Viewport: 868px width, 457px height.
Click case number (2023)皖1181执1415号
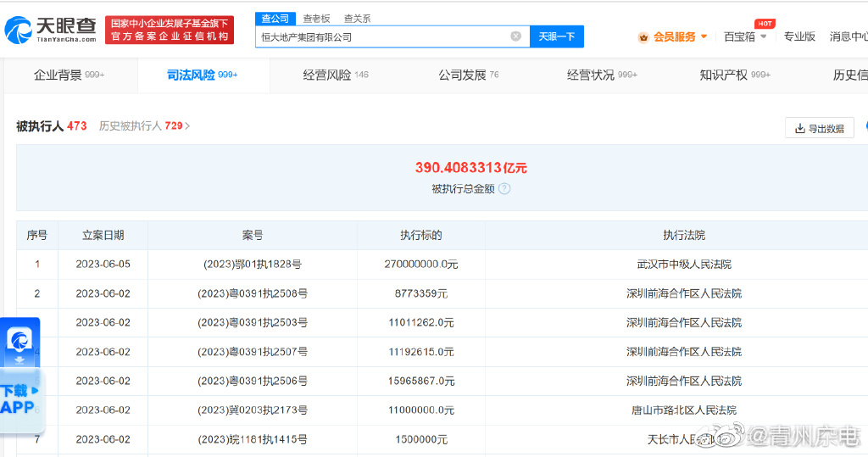pos(253,440)
